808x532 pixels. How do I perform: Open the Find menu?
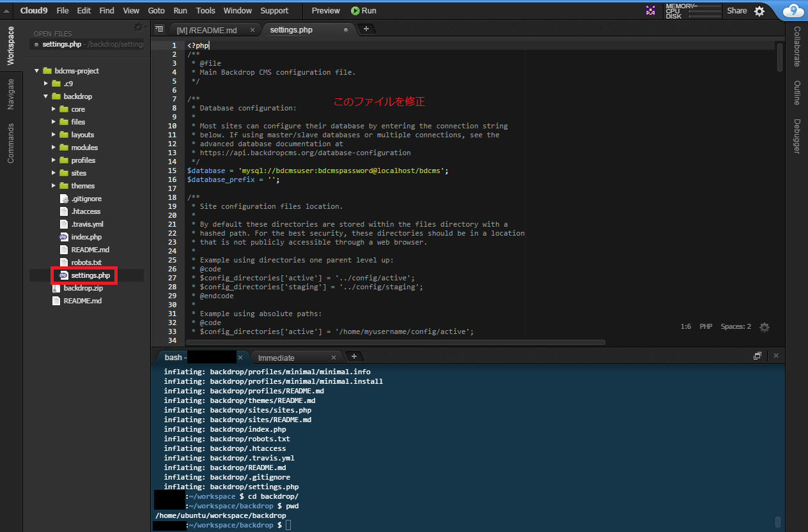point(107,11)
